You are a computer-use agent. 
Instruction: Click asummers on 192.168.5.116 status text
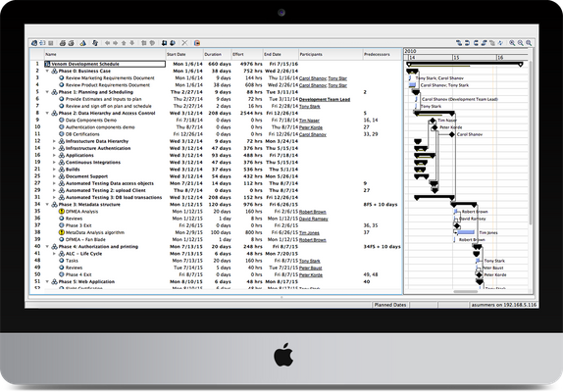[504, 305]
